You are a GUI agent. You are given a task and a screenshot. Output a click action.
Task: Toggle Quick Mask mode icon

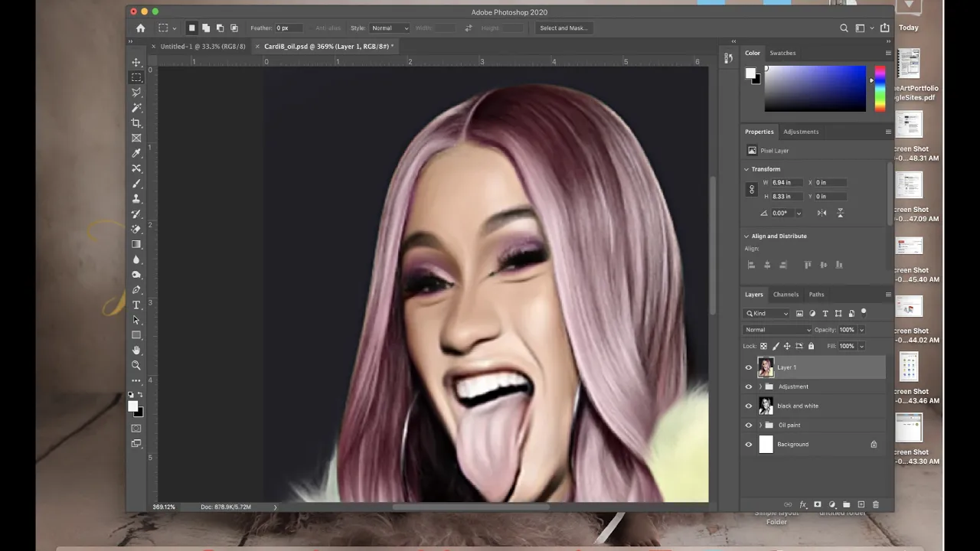tap(136, 429)
